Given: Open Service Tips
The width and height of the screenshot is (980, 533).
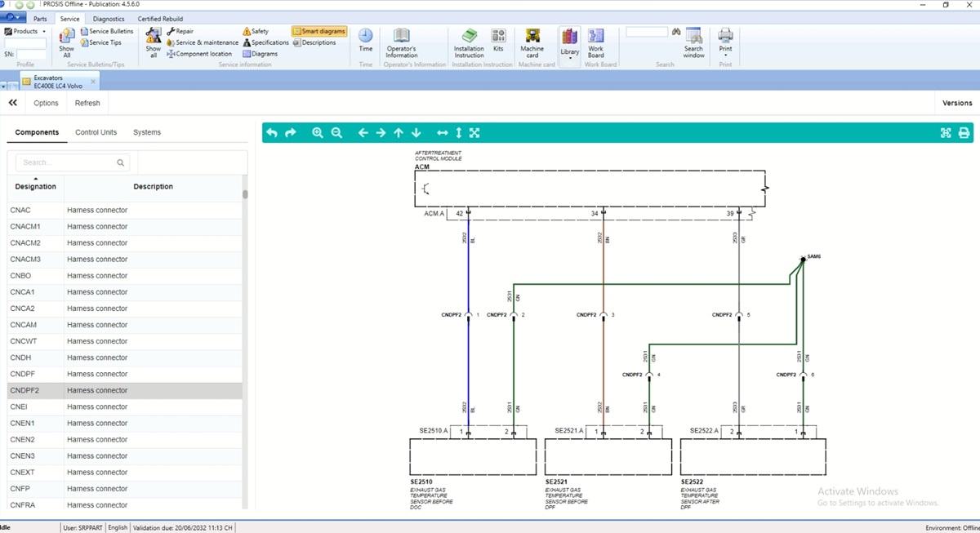Looking at the screenshot, I should tap(100, 42).
